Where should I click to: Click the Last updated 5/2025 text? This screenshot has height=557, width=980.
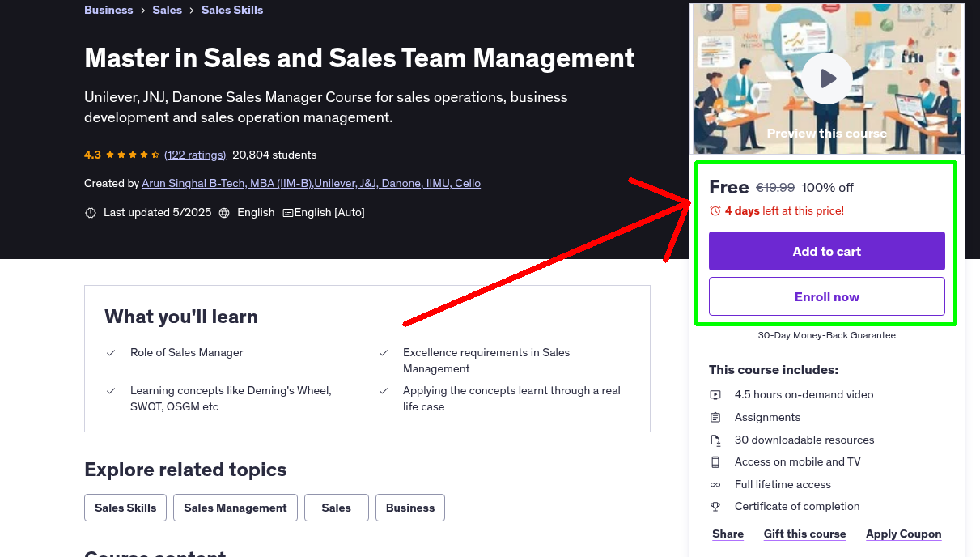pos(157,213)
